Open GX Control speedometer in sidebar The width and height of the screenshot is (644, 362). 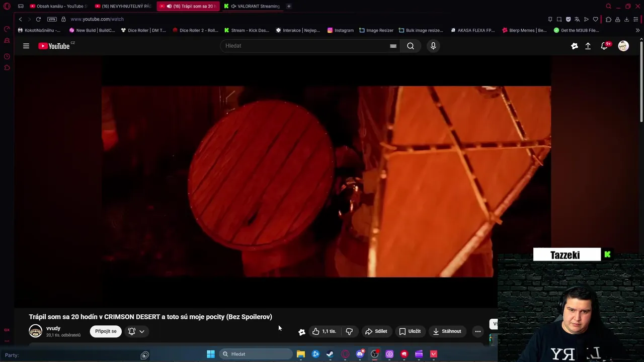pyautogui.click(x=7, y=29)
